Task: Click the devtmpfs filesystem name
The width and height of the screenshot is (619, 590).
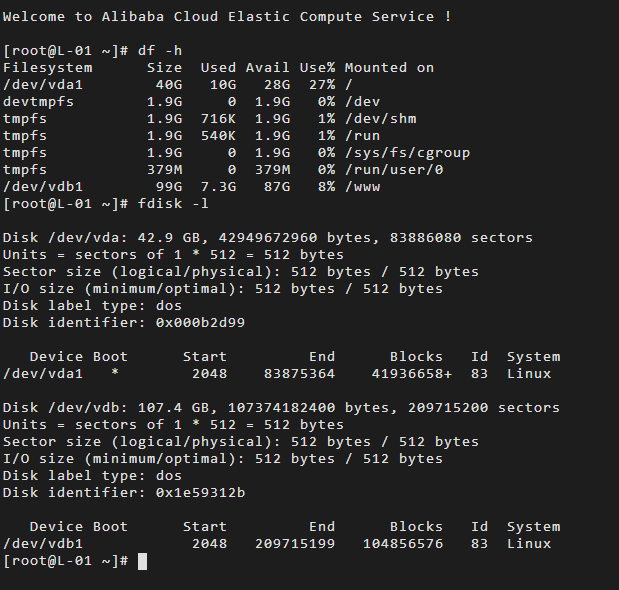Action: 38,101
